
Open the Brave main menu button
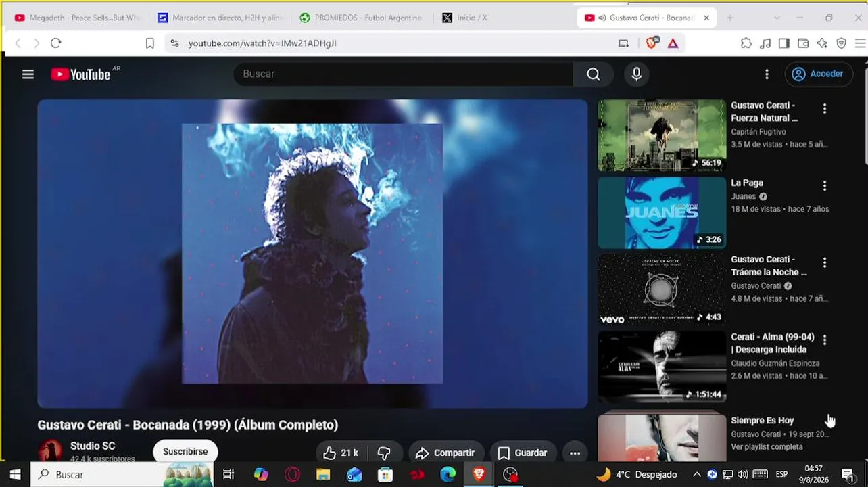[861, 43]
